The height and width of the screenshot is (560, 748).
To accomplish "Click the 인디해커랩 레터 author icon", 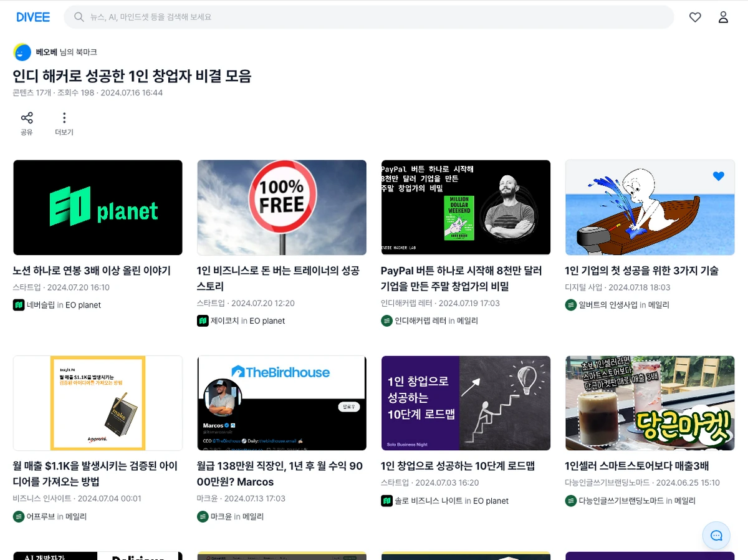I will point(386,321).
